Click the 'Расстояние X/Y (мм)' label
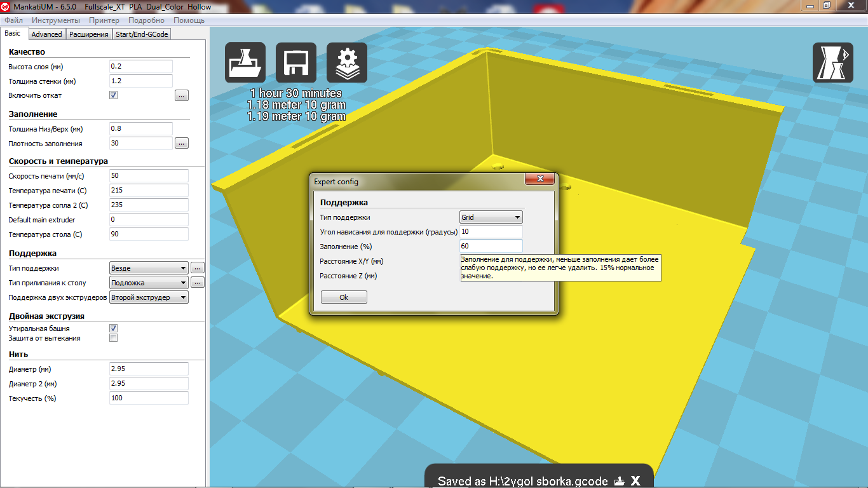Image resolution: width=868 pixels, height=488 pixels. (x=351, y=261)
